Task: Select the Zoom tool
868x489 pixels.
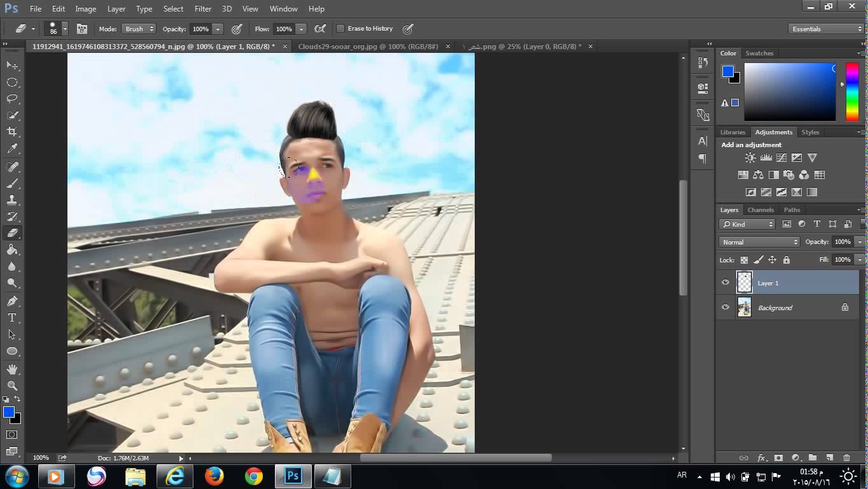Action: pos(12,385)
